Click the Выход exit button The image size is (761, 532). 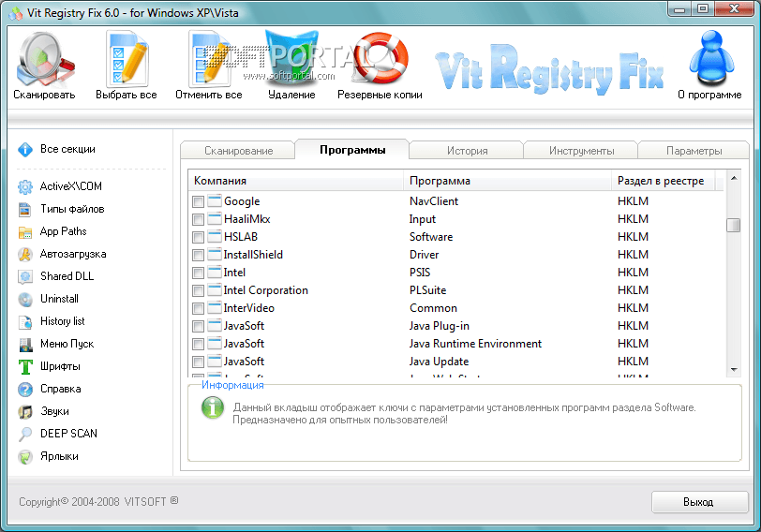coord(699,502)
